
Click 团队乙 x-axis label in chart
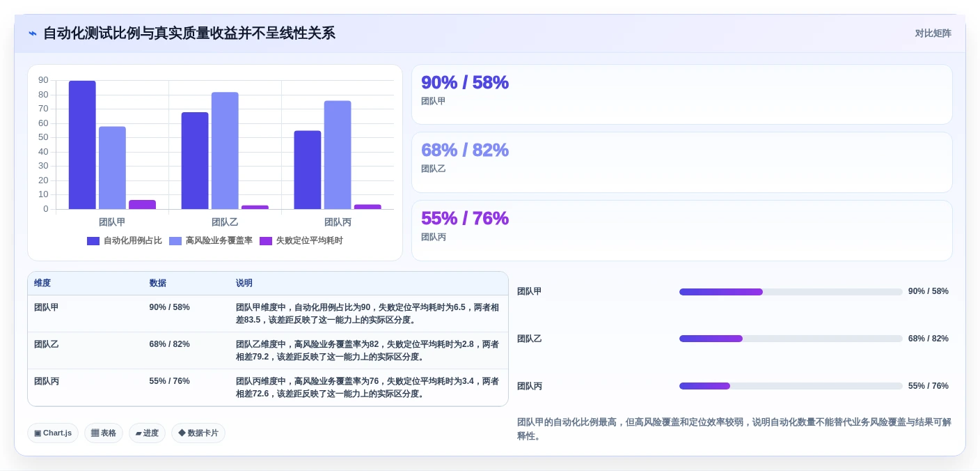click(225, 222)
